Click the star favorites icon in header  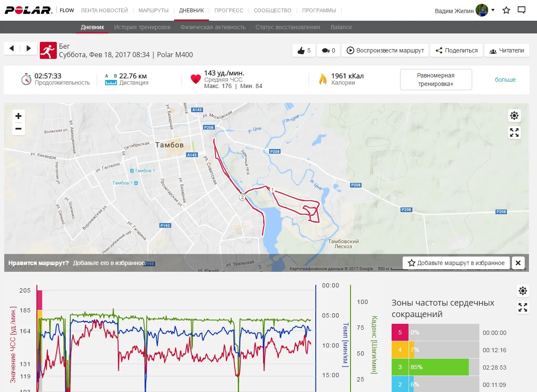coord(506,11)
